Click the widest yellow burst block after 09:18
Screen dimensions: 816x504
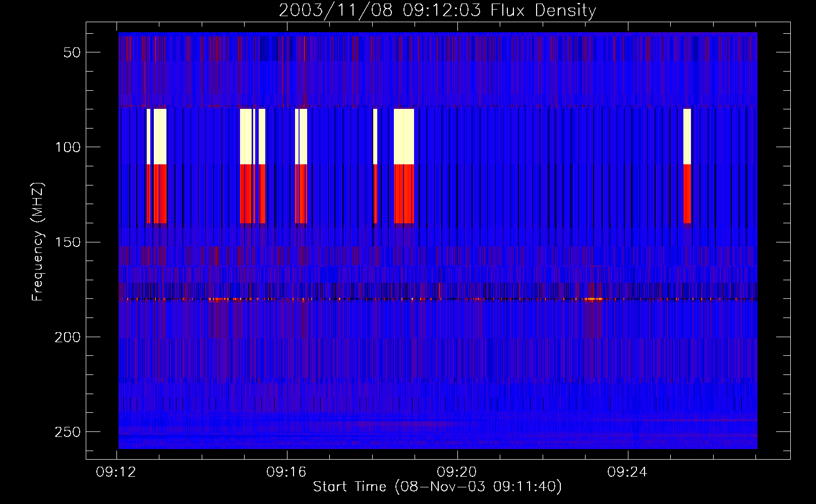pyautogui.click(x=404, y=137)
